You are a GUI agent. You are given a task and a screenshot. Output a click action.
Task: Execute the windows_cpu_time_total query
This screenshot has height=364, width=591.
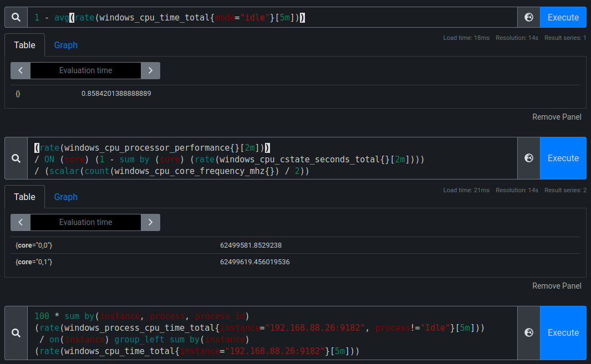tap(563, 17)
